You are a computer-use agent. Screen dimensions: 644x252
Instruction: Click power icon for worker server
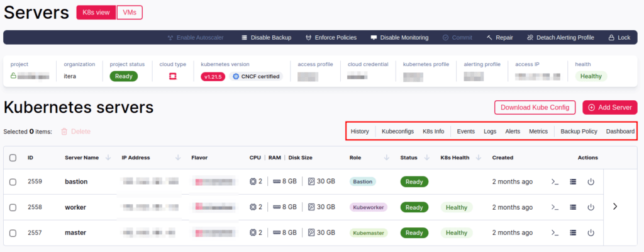pos(591,207)
